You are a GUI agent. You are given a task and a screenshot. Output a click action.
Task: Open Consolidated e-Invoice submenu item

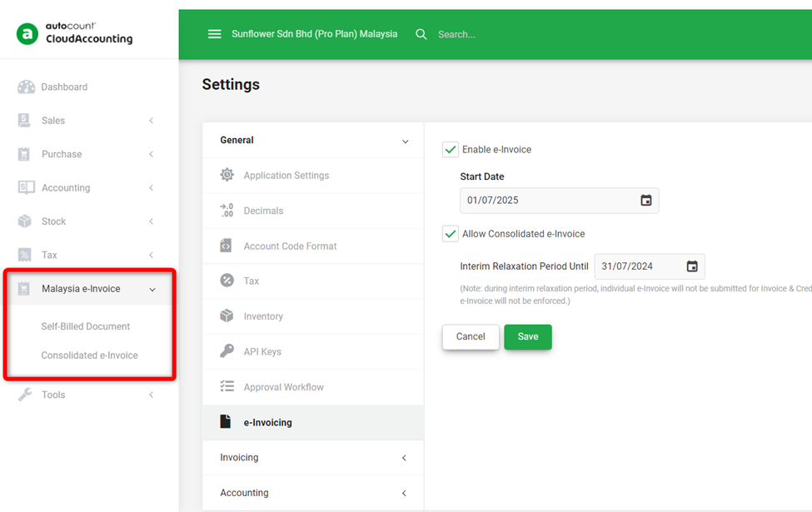(90, 355)
